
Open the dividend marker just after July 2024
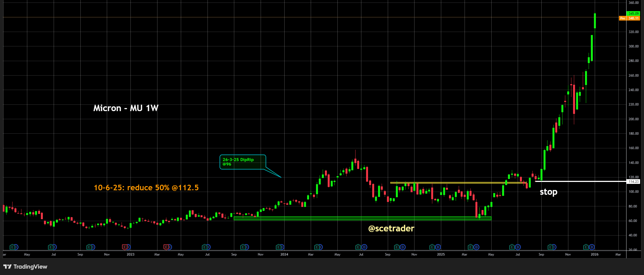(x=364, y=247)
